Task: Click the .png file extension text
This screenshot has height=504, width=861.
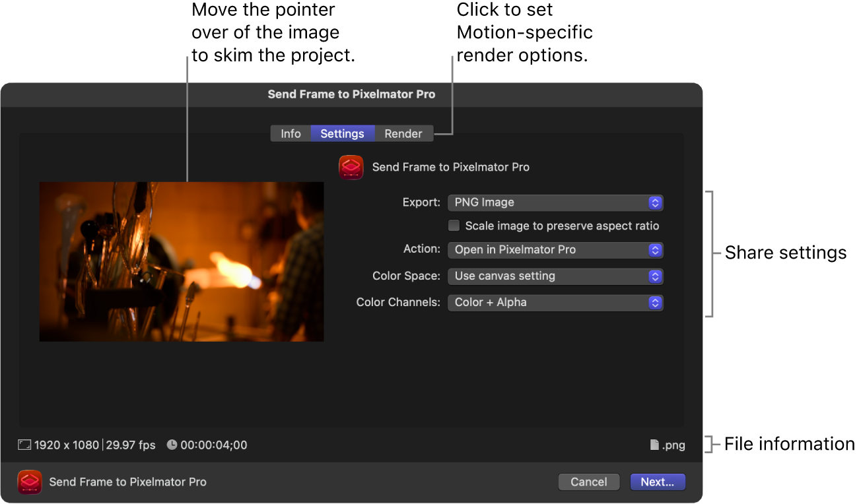Action: point(673,445)
